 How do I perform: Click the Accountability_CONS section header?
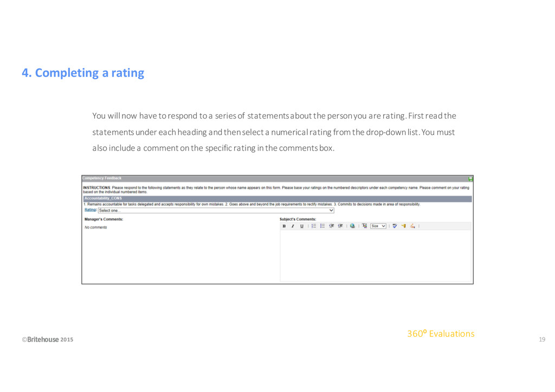click(x=277, y=199)
